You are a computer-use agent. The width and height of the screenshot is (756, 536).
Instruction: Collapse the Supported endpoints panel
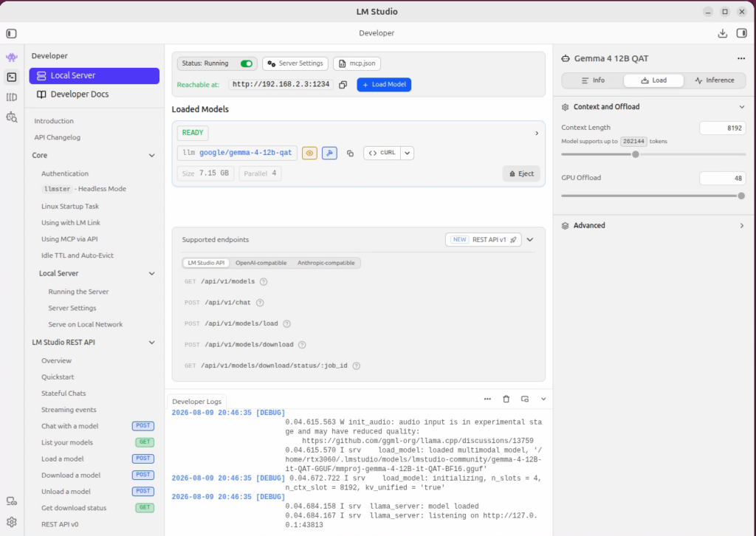(530, 240)
